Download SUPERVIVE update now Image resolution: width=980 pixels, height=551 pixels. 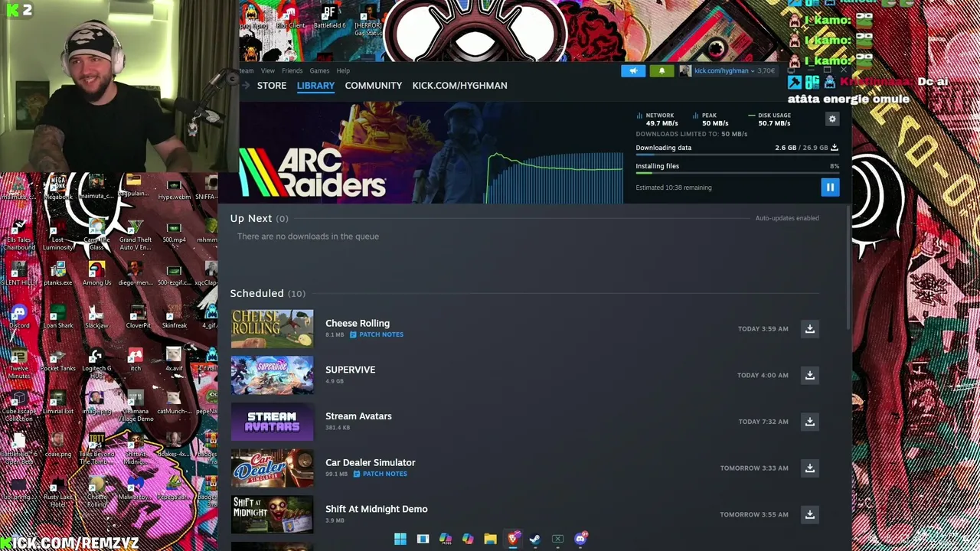click(x=809, y=375)
